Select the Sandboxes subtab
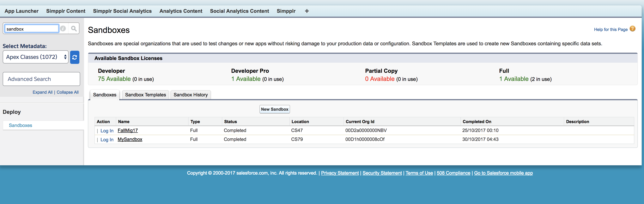The width and height of the screenshot is (644, 204). 105,95
